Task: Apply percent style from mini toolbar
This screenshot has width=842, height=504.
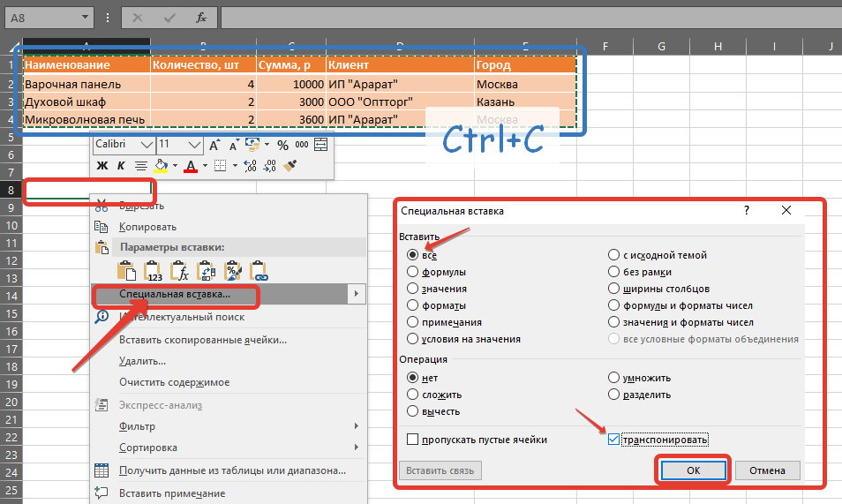Action: coord(282,145)
